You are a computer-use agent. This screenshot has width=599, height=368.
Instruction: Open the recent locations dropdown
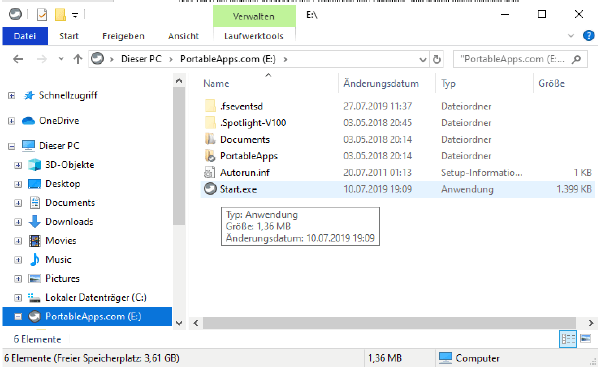tap(61, 59)
